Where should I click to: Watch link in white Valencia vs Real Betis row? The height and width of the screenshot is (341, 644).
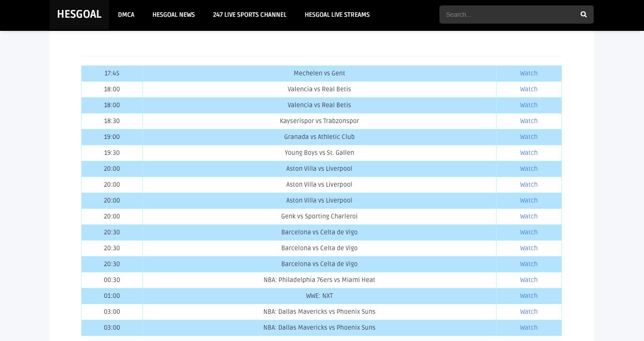(529, 89)
